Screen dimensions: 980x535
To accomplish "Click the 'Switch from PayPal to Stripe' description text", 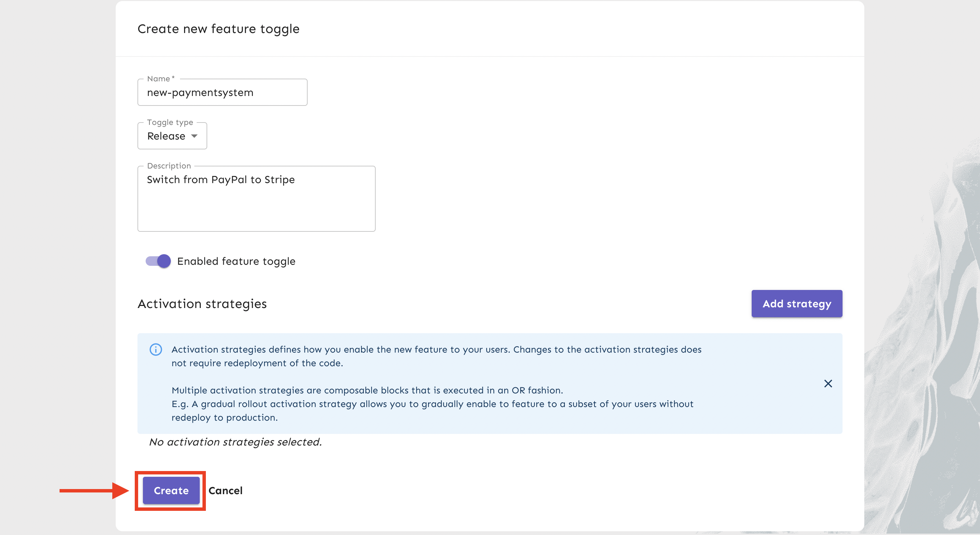I will click(220, 180).
